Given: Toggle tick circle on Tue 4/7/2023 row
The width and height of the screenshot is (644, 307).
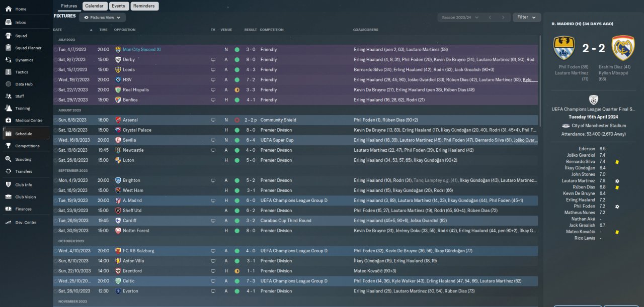Looking at the screenshot, I should 55,50.
